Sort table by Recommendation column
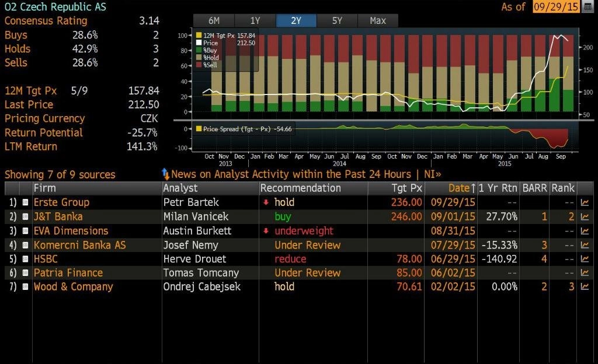 coord(313,188)
